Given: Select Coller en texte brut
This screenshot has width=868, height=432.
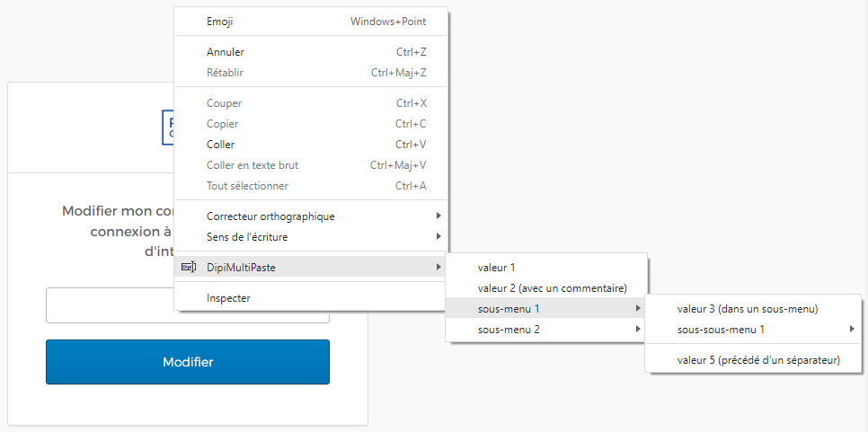Looking at the screenshot, I should click(311, 165).
